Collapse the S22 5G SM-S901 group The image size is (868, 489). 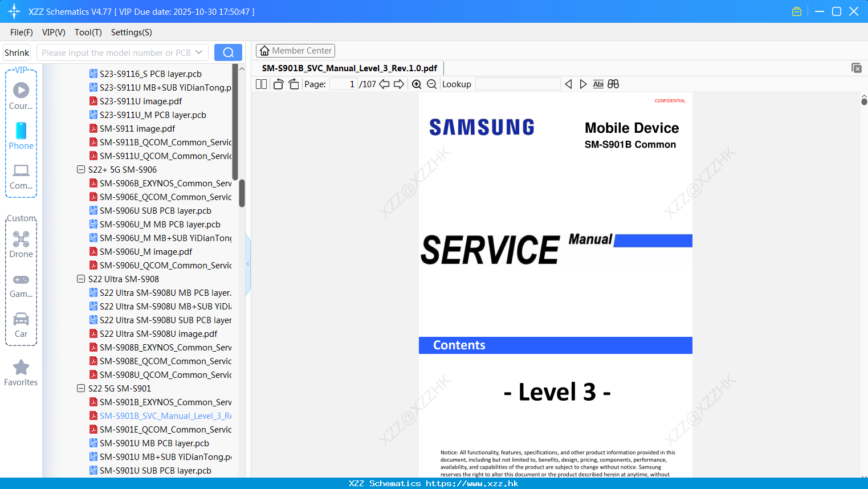(81, 388)
